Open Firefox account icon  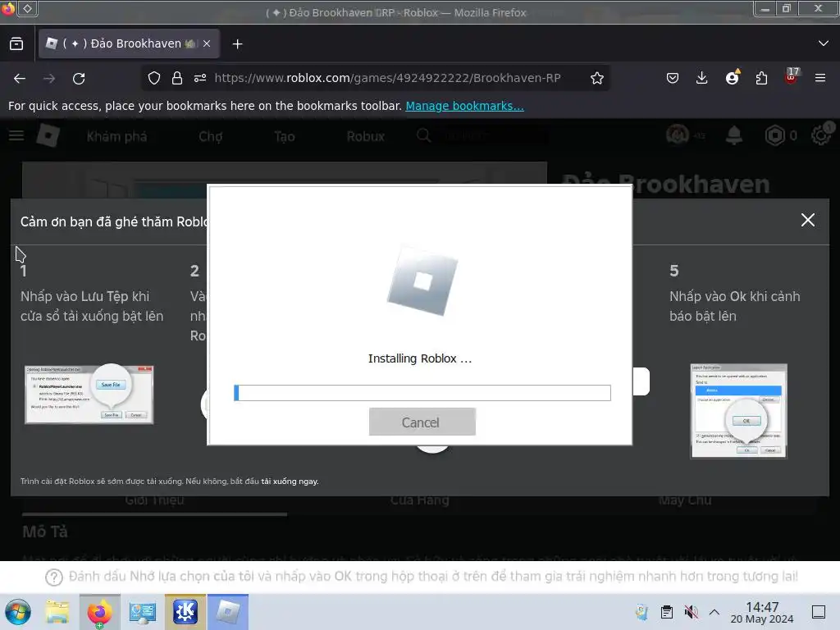click(x=733, y=78)
